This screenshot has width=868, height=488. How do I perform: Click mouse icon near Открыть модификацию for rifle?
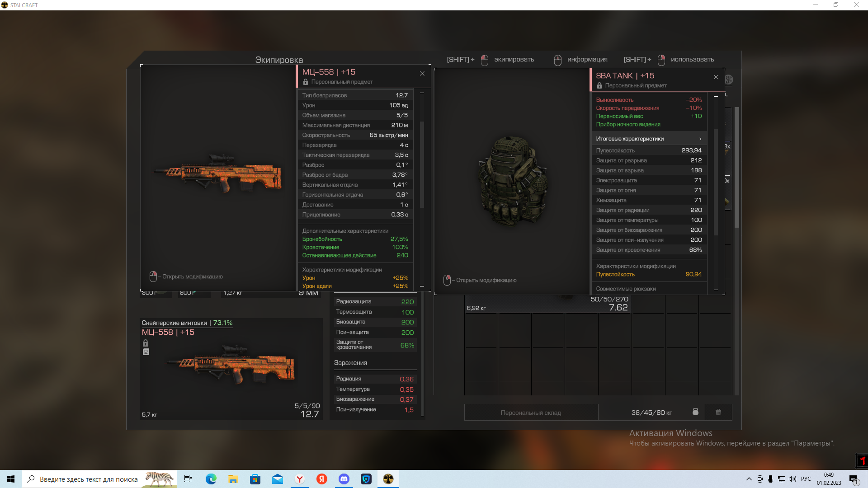[x=153, y=276]
